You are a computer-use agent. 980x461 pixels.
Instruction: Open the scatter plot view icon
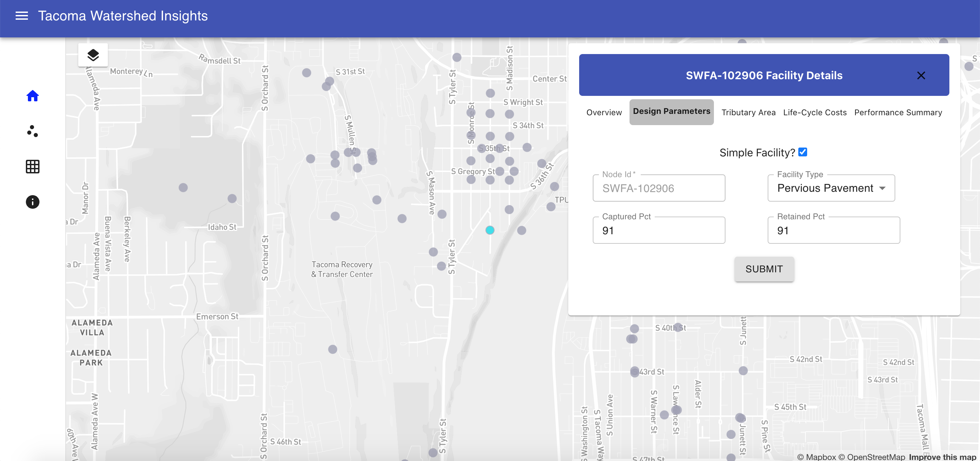pos(32,131)
